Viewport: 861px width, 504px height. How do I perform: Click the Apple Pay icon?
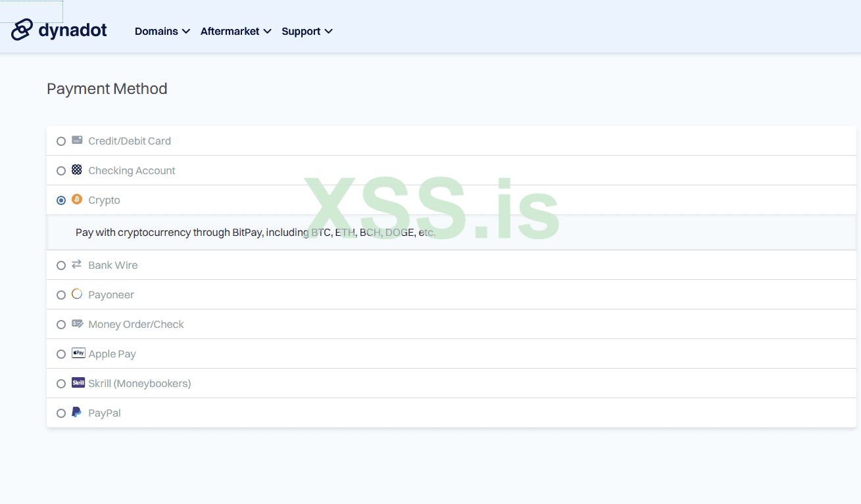pyautogui.click(x=78, y=353)
